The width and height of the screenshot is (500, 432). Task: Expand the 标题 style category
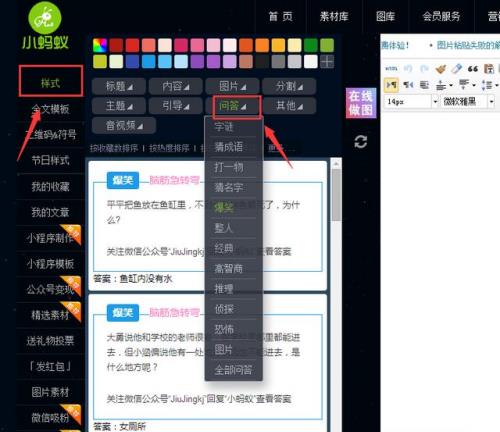[119, 87]
